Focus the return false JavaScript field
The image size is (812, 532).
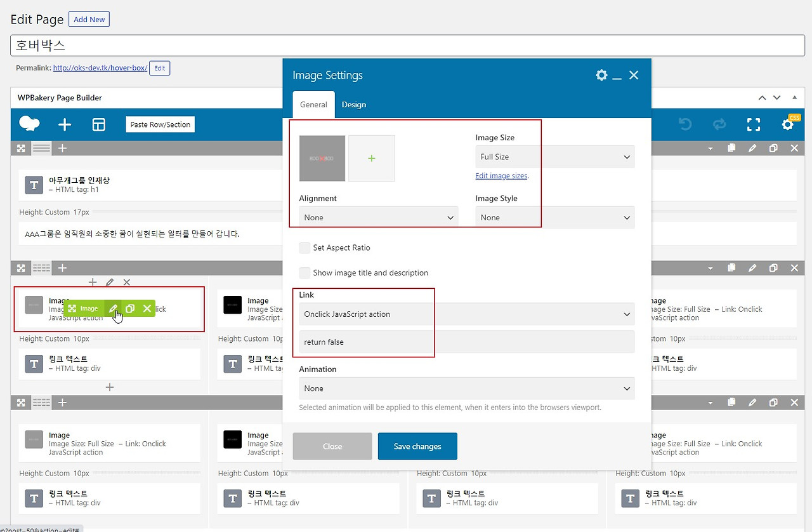467,342
